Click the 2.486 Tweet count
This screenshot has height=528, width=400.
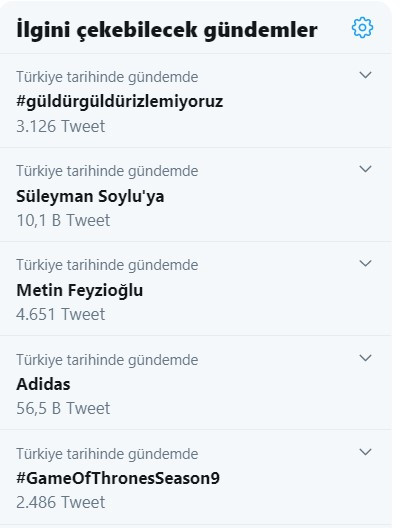(x=61, y=502)
